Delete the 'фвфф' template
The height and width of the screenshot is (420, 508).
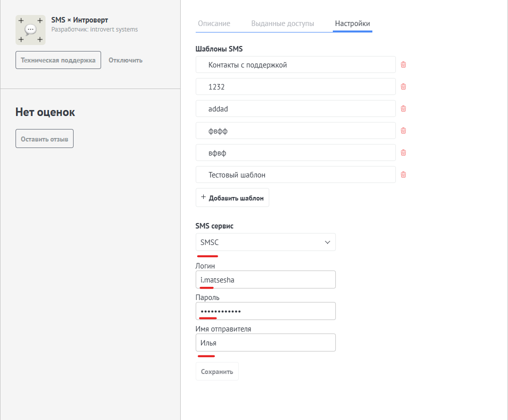coord(403,130)
